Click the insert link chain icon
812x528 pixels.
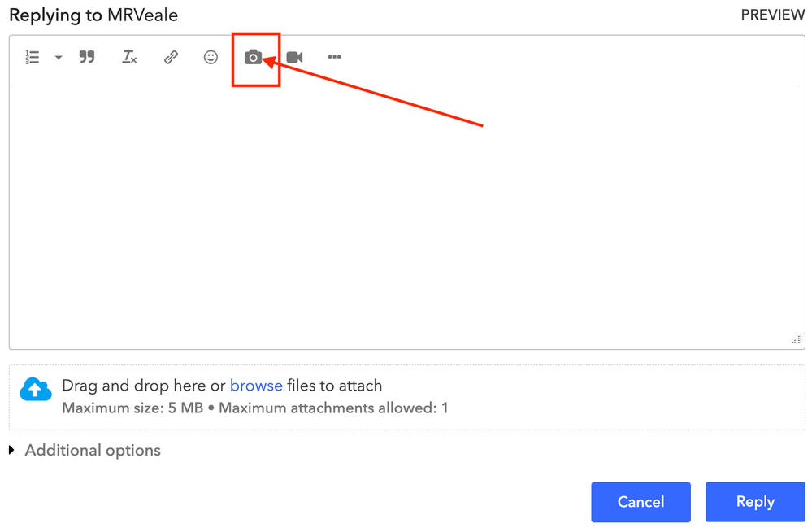pyautogui.click(x=171, y=57)
